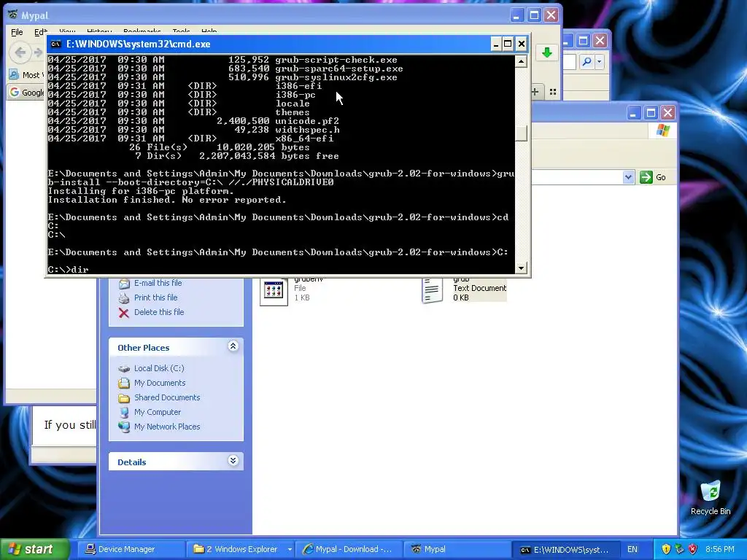Click the Mypal raccoon title icon
Image resolution: width=747 pixels, height=560 pixels.
coord(13,15)
